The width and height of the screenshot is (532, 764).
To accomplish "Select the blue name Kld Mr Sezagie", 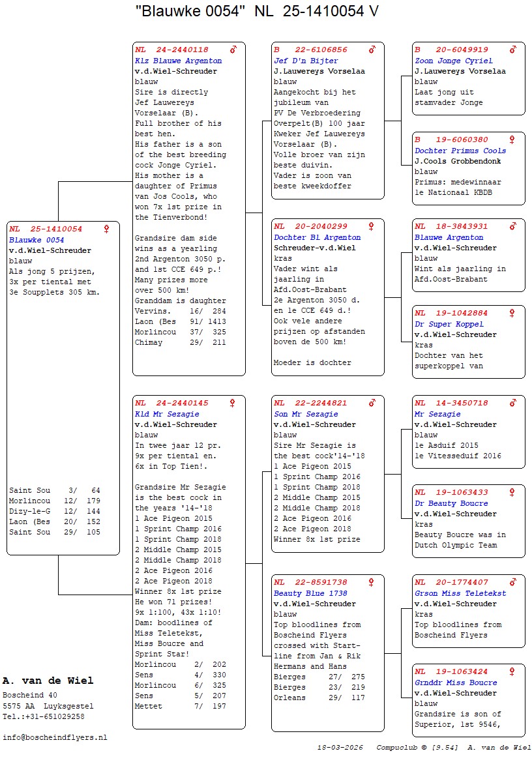I will 167,414.
